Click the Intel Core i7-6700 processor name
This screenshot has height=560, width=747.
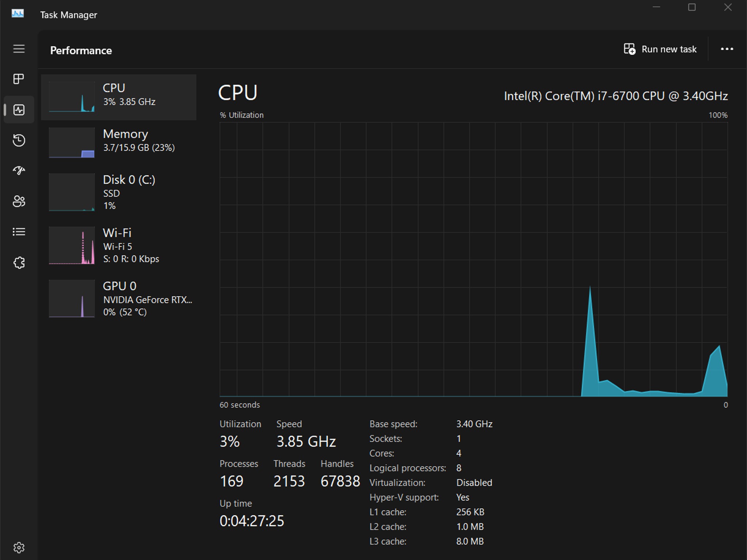pyautogui.click(x=615, y=96)
